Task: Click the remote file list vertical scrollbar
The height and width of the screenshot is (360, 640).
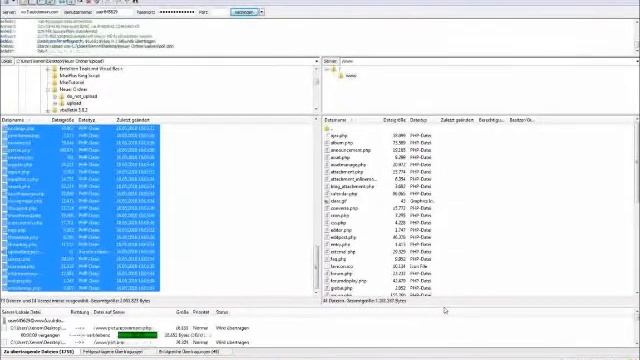Action: (x=637, y=207)
